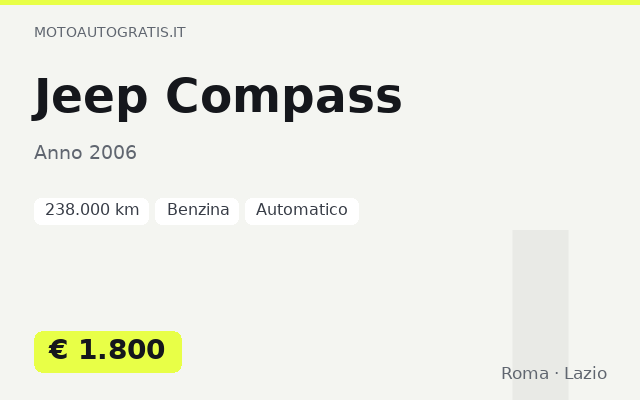This screenshot has width=640, height=400.
Task: Click the word Compass in the heading
Action: pyautogui.click(x=284, y=97)
